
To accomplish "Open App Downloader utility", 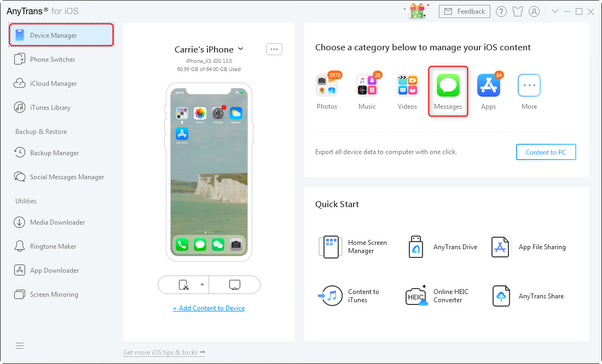I will click(47, 271).
